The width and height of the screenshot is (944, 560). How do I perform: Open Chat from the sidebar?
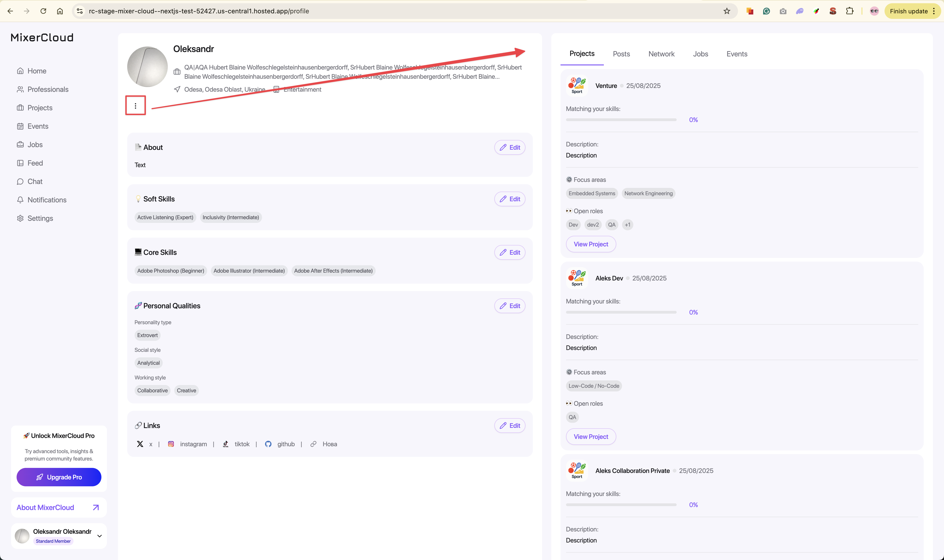pos(35,181)
